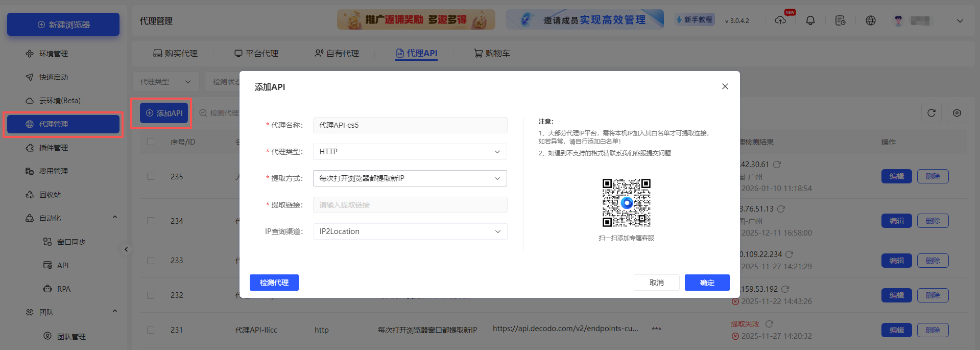The height and width of the screenshot is (350, 980).
Task: Open 插件管理 in the sidebar
Action: click(54, 148)
